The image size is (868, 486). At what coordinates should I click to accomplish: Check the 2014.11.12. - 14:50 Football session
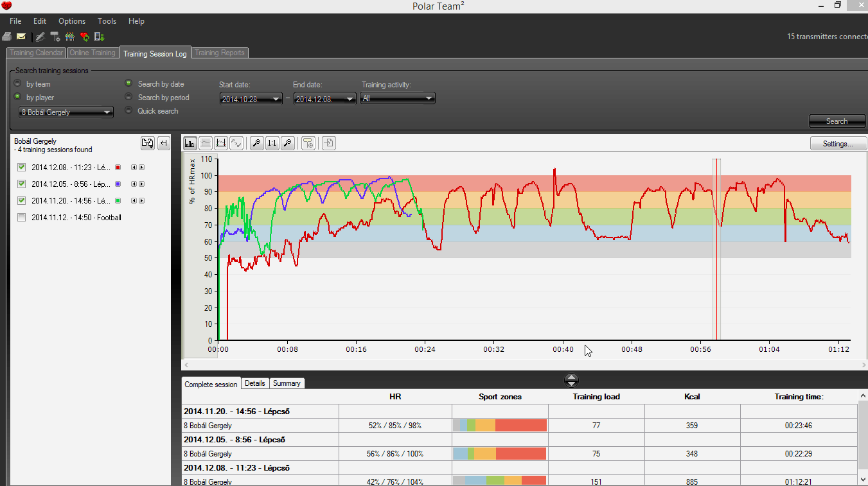(22, 218)
